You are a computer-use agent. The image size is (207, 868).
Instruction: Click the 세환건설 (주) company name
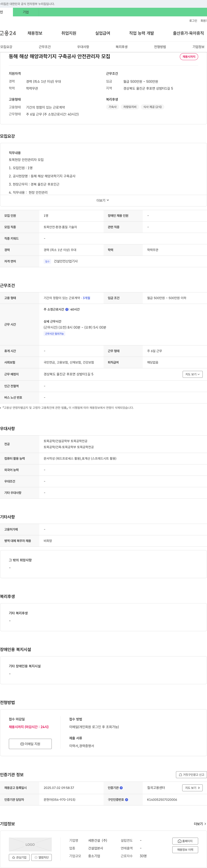(x=98, y=840)
